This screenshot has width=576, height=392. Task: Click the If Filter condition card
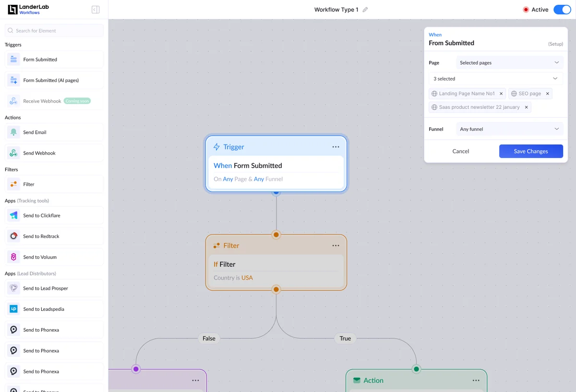pyautogui.click(x=276, y=271)
